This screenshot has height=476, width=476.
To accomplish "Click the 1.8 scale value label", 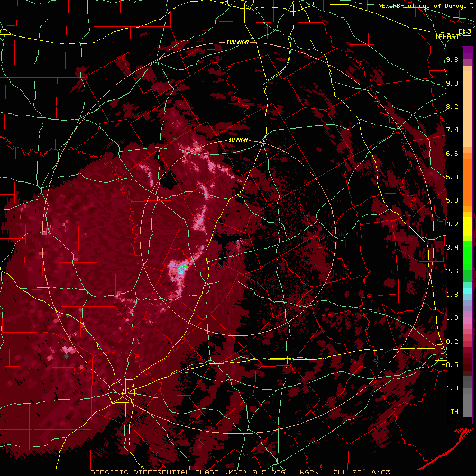I will 452,295.
